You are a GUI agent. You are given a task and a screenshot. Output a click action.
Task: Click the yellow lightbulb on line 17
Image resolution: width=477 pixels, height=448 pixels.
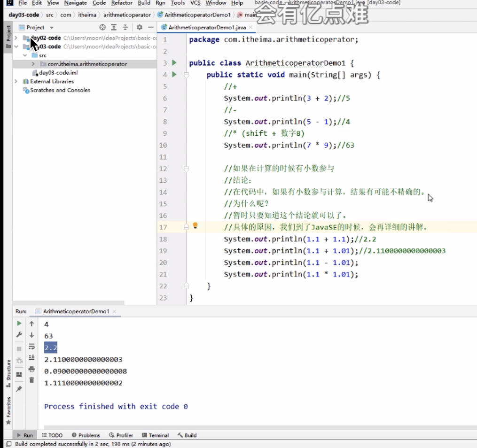point(195,225)
